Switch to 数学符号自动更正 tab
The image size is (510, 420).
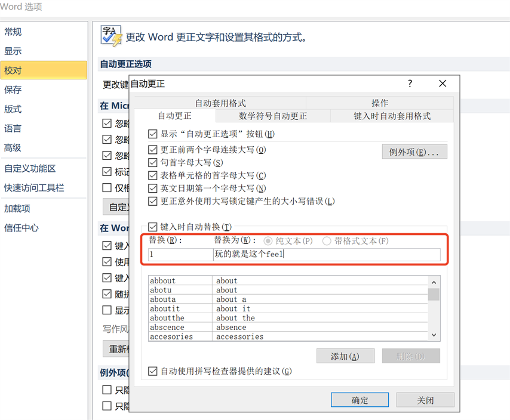click(x=273, y=116)
